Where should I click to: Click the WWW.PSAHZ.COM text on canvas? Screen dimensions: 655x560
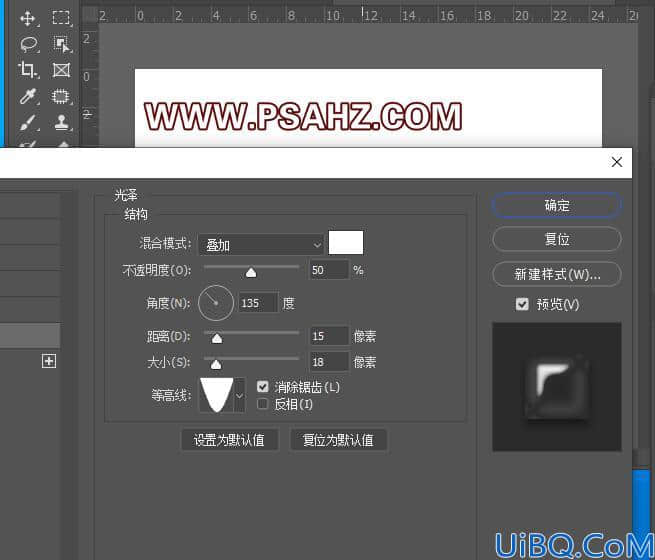click(303, 117)
